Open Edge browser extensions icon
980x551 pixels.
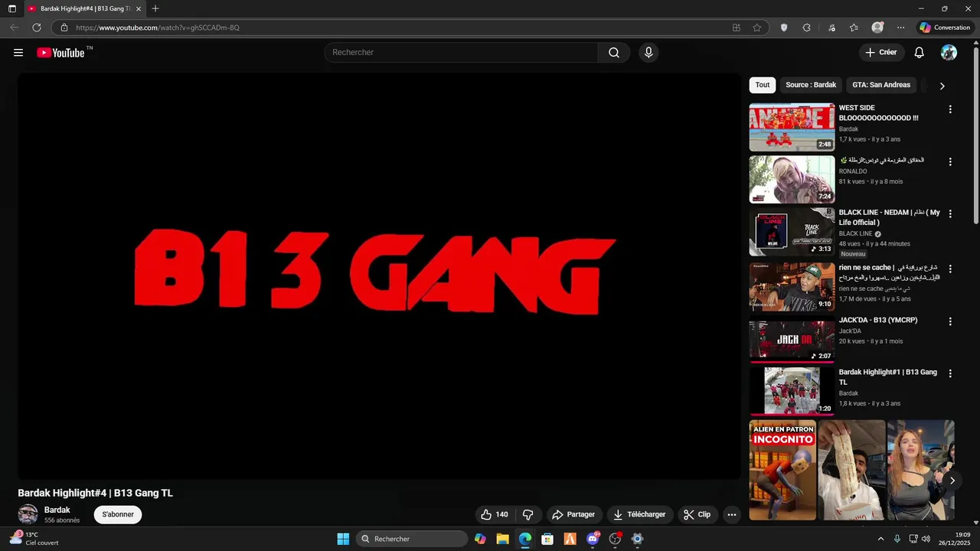[x=806, y=28]
